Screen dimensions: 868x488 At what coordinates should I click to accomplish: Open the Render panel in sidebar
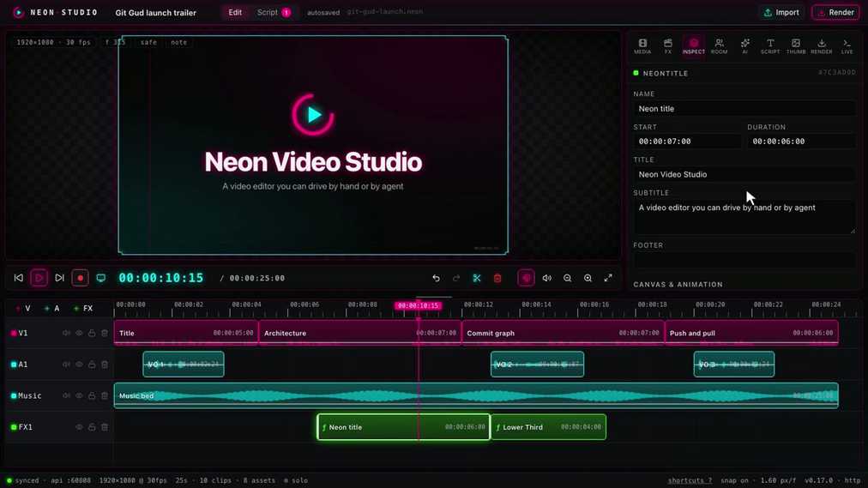click(822, 46)
